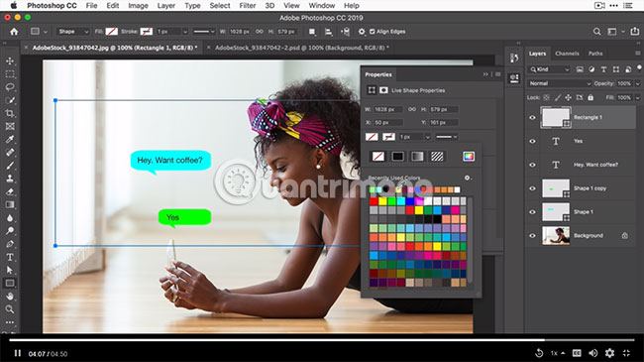Choose Solid Color fill type button

click(x=397, y=157)
